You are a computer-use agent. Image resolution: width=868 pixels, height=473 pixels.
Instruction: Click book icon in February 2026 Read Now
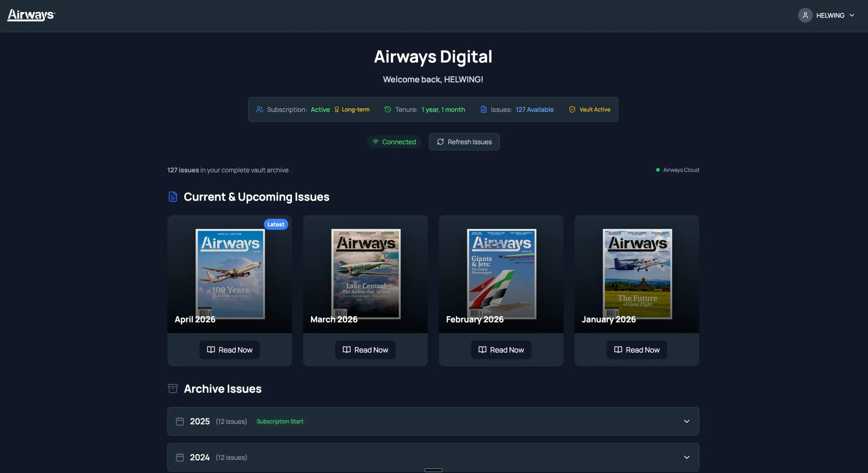pos(482,350)
